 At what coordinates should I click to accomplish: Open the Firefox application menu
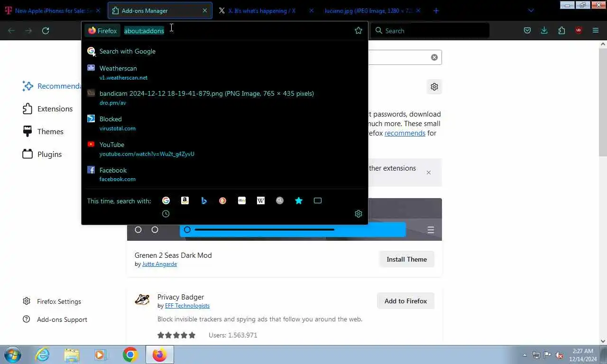click(596, 30)
